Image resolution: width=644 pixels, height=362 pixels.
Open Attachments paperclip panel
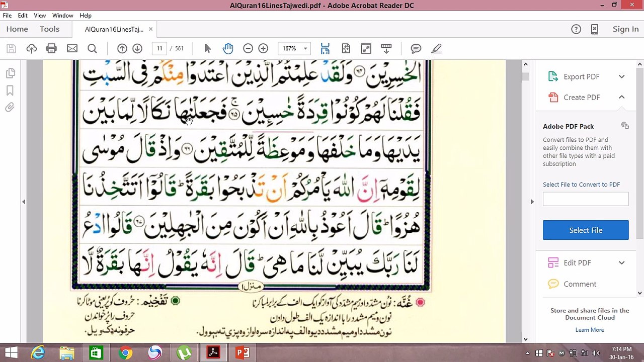[10, 108]
